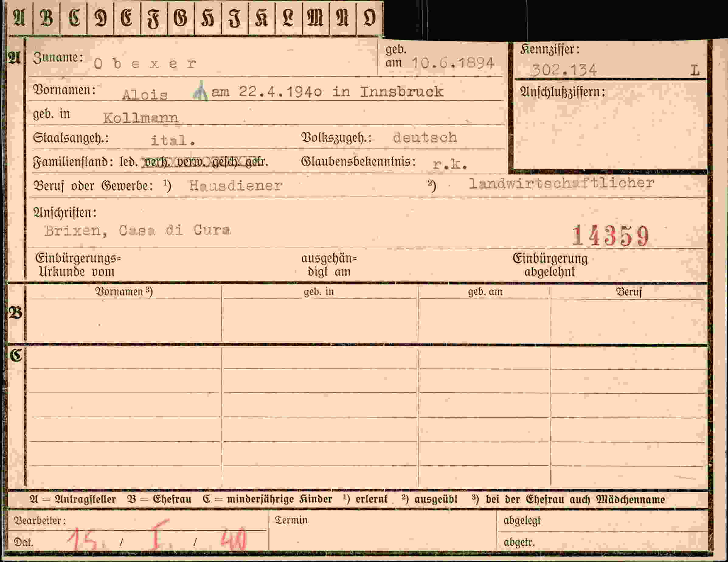Click the 'Vornamen 3)' column header
Image resolution: width=728 pixels, height=562 pixels.
(x=124, y=291)
